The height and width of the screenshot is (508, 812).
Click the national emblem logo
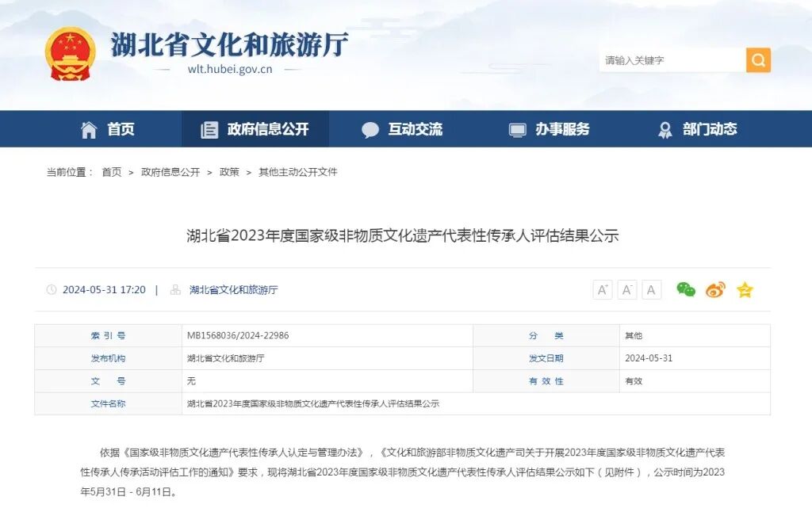coord(71,54)
